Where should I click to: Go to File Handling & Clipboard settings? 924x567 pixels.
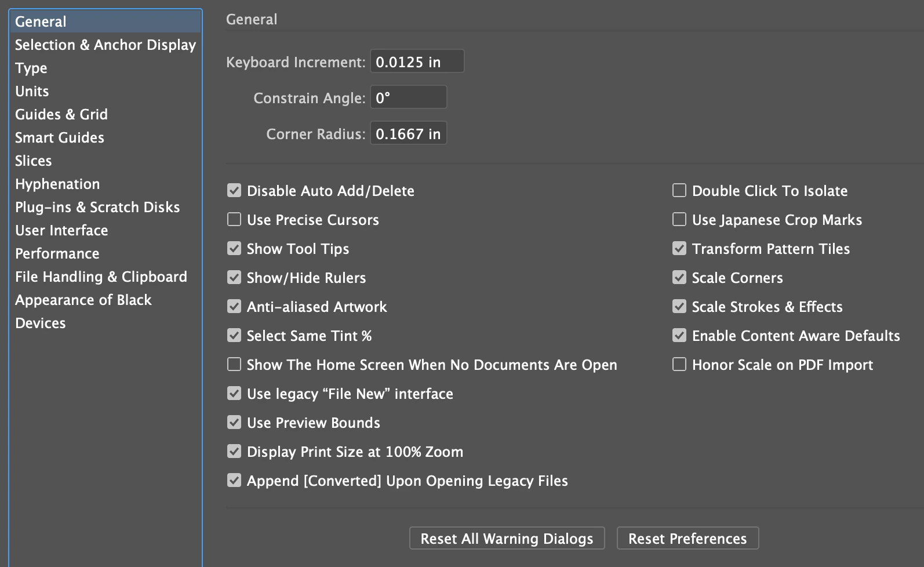[101, 277]
